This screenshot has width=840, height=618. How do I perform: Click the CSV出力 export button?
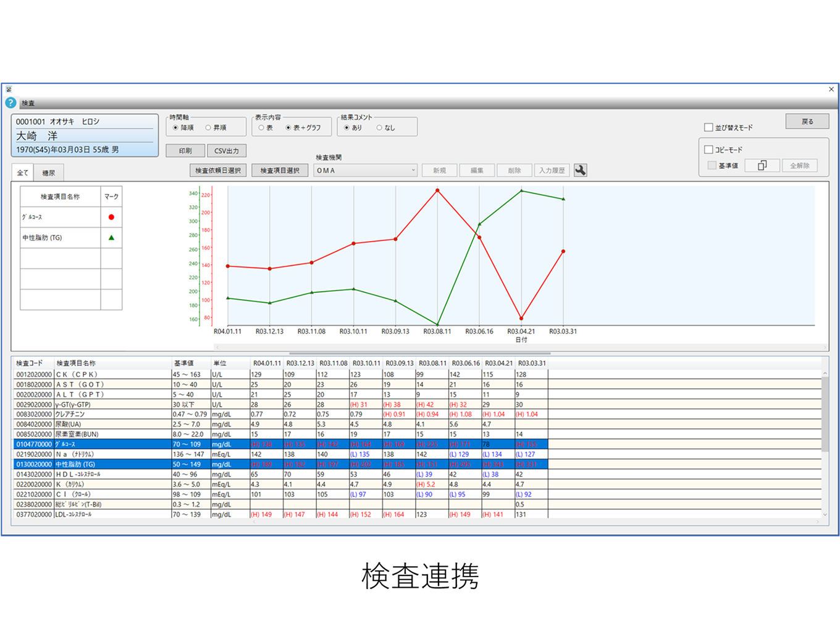pyautogui.click(x=226, y=150)
